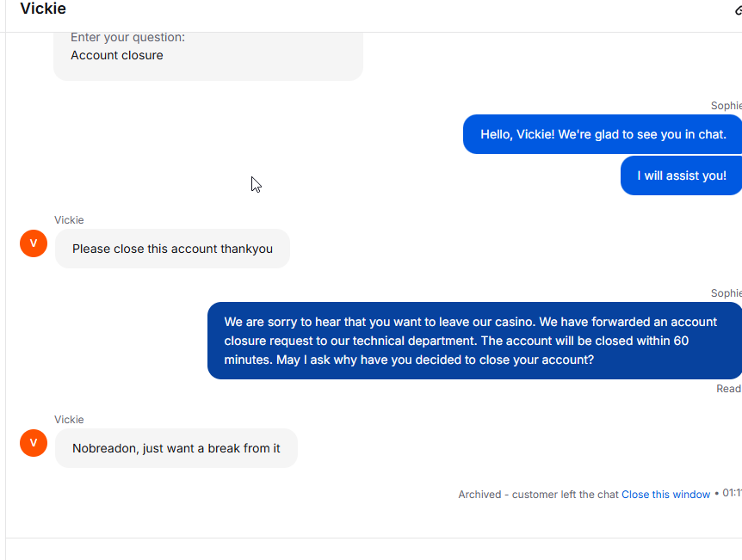Copy chat link via the chain icon

739,10
